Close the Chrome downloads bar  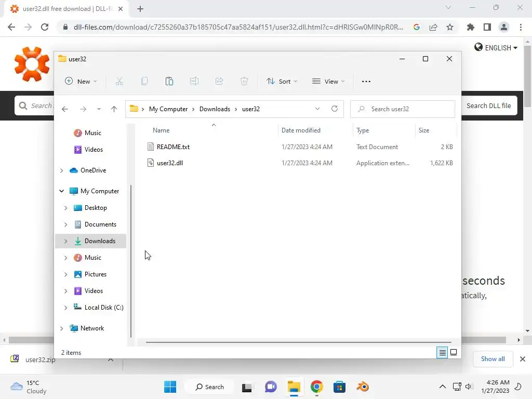[x=523, y=359]
